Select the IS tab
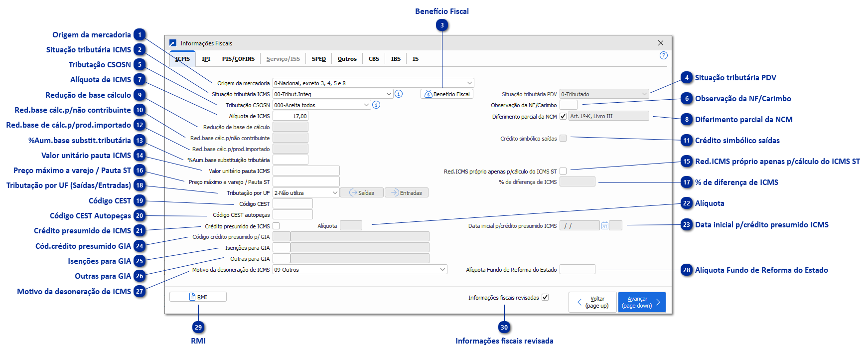 [416, 59]
